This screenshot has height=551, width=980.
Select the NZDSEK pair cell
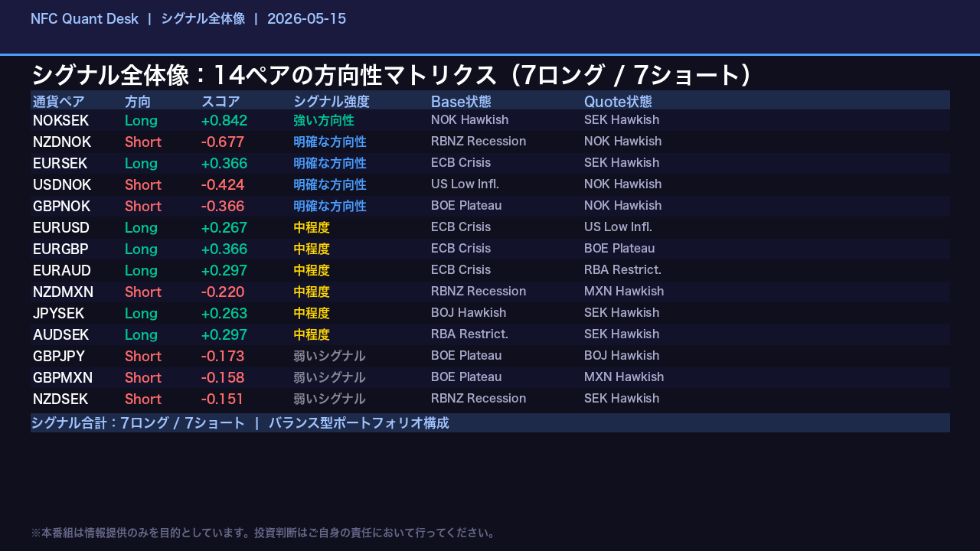pos(60,399)
